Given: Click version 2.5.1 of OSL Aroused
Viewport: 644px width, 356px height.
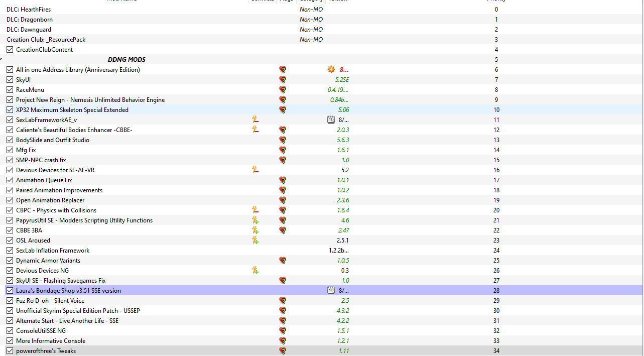Looking at the screenshot, I should [x=343, y=241].
